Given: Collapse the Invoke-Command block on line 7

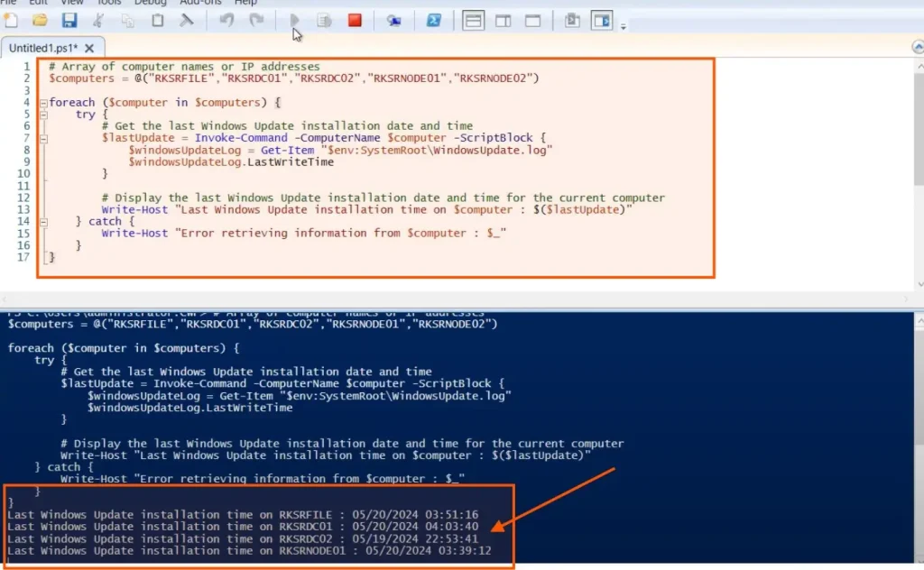Looking at the screenshot, I should (x=43, y=139).
